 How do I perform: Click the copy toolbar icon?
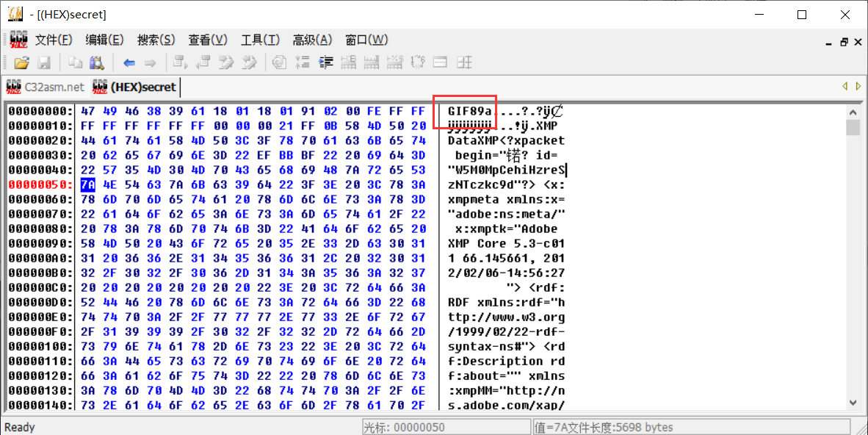coord(75,62)
